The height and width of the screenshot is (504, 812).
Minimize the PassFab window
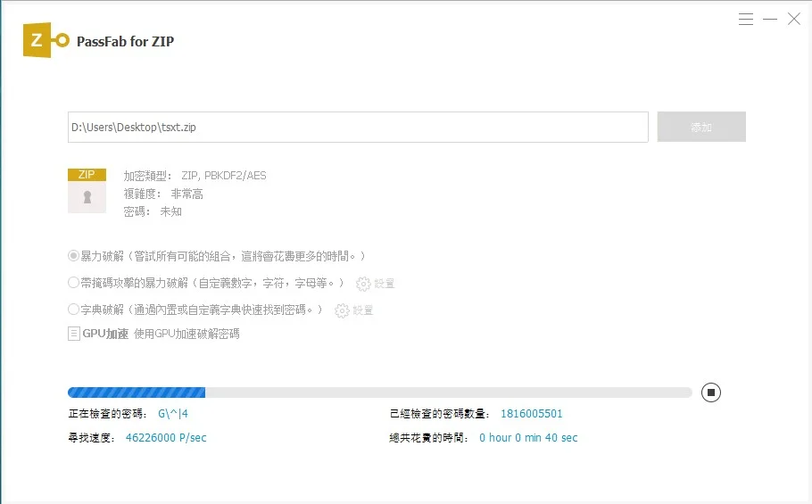[770, 19]
